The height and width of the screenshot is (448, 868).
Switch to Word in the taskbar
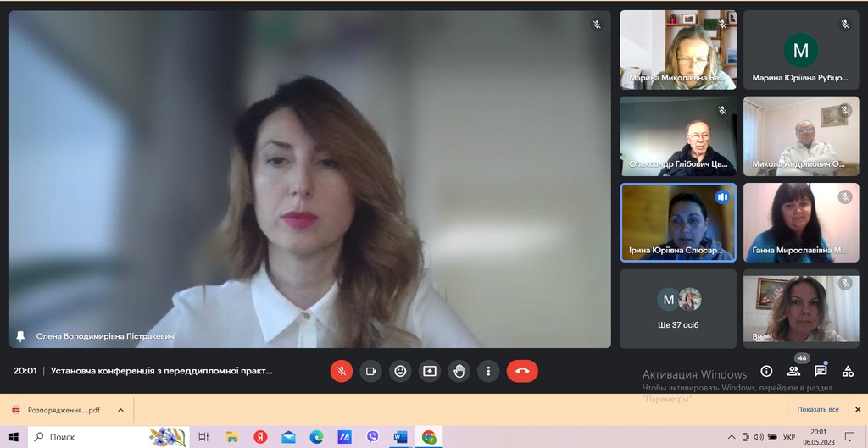coord(401,437)
